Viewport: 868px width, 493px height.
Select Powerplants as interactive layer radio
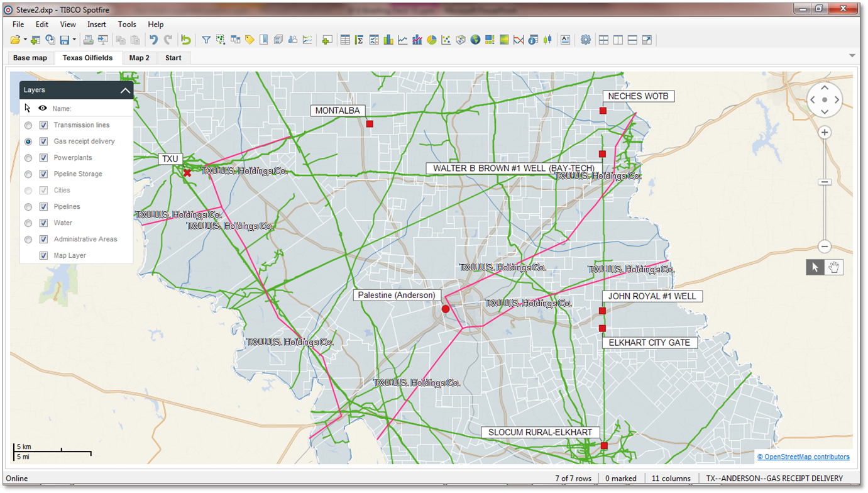(28, 158)
